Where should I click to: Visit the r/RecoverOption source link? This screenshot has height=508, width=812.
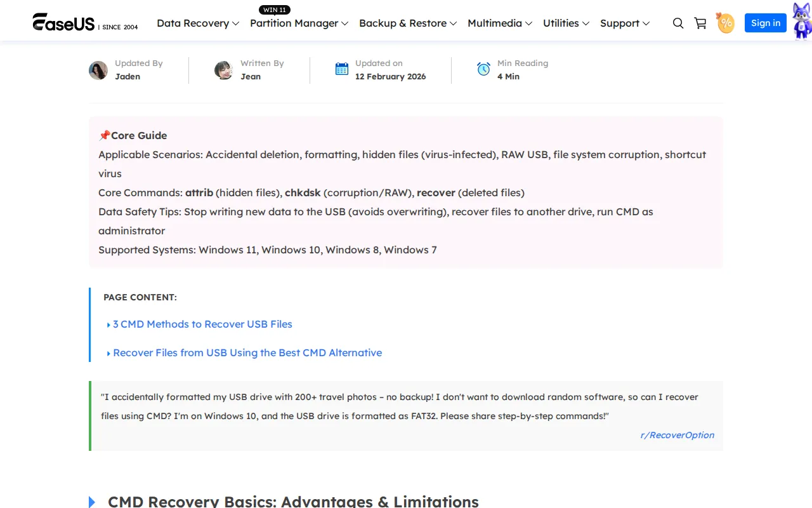pyautogui.click(x=677, y=435)
